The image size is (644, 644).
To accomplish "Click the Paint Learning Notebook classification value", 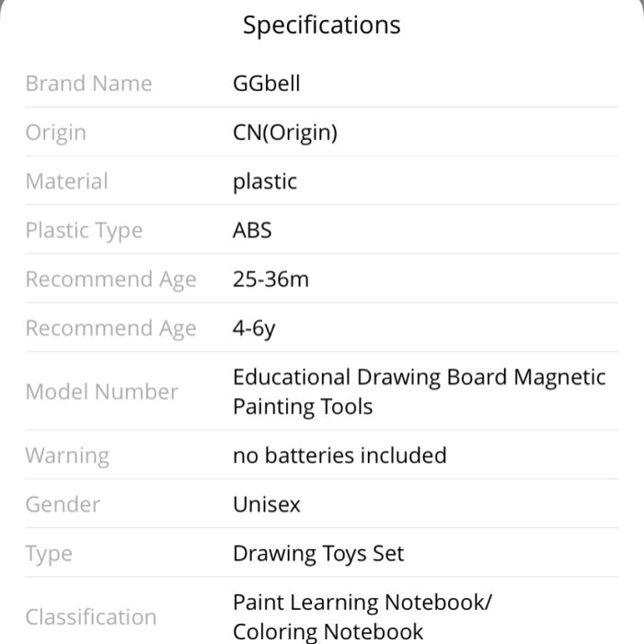I will click(362, 603).
